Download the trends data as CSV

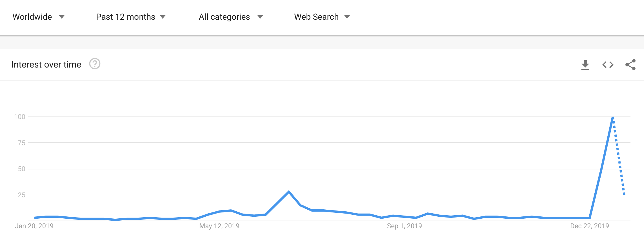click(x=586, y=65)
